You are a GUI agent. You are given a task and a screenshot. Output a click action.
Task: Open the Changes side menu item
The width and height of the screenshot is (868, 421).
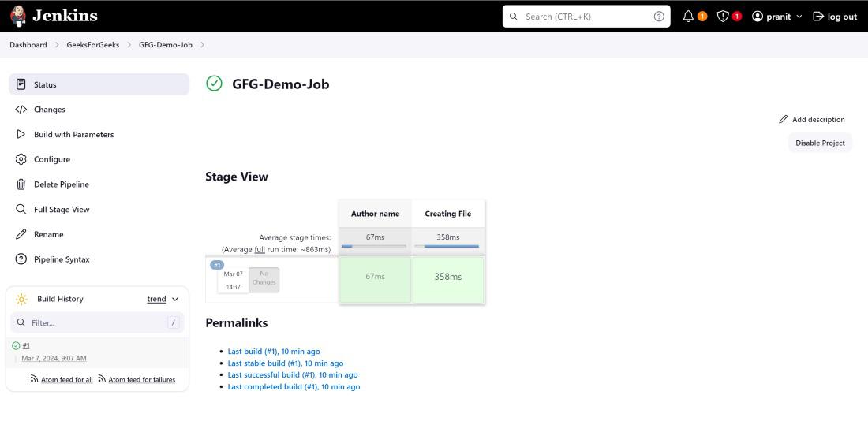tap(99, 110)
